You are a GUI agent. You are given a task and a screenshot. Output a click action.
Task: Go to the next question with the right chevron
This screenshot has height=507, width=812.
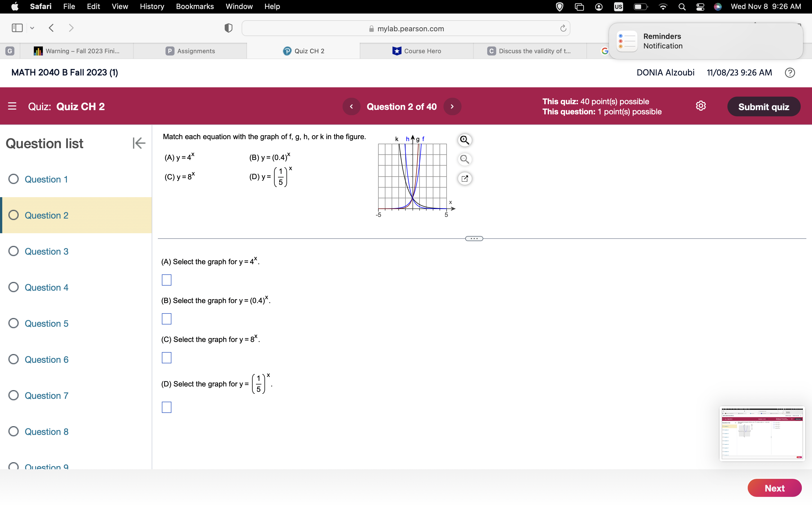(x=452, y=106)
